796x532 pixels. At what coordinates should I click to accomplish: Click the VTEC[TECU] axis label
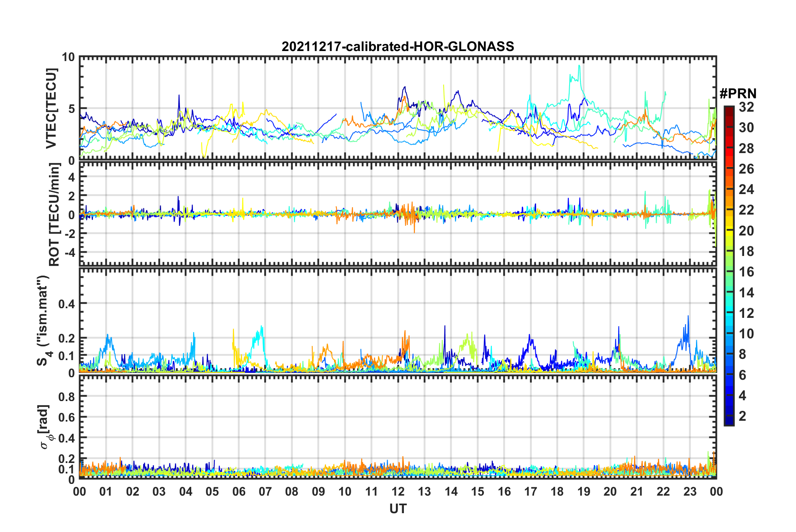(51, 108)
